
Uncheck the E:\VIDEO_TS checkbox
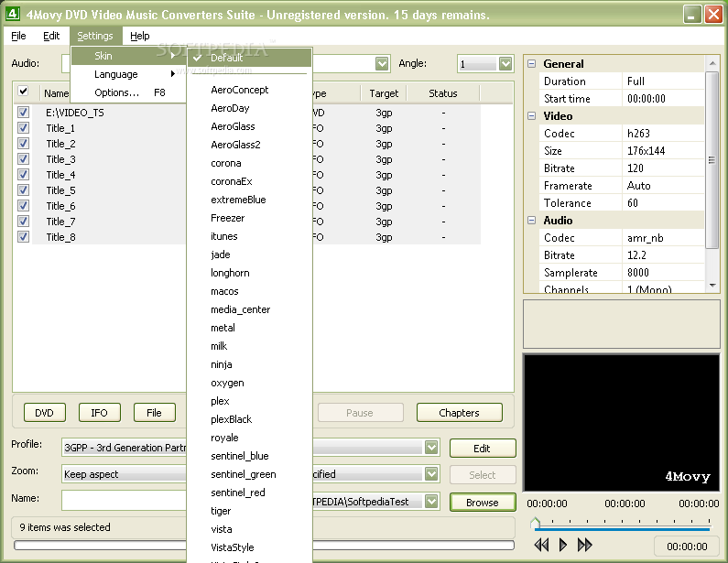(23, 113)
